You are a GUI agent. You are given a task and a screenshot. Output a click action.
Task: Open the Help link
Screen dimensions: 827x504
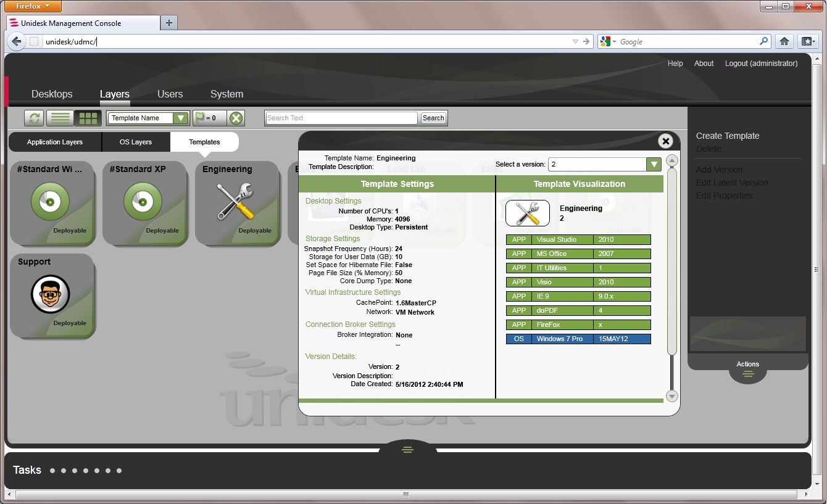[675, 64]
